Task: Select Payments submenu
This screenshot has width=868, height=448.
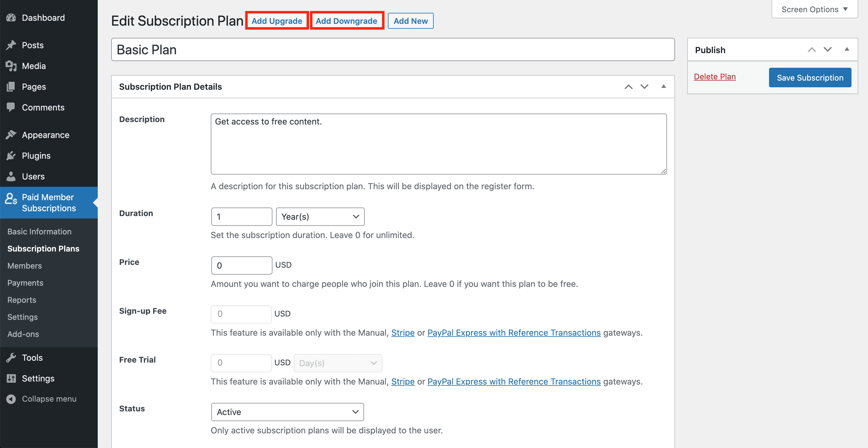Action: pyautogui.click(x=25, y=283)
